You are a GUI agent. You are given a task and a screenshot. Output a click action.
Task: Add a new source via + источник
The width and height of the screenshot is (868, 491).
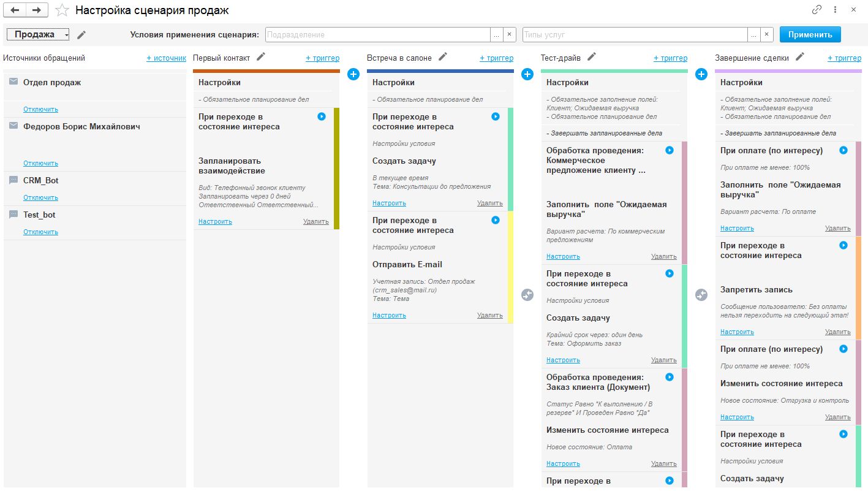click(x=166, y=58)
